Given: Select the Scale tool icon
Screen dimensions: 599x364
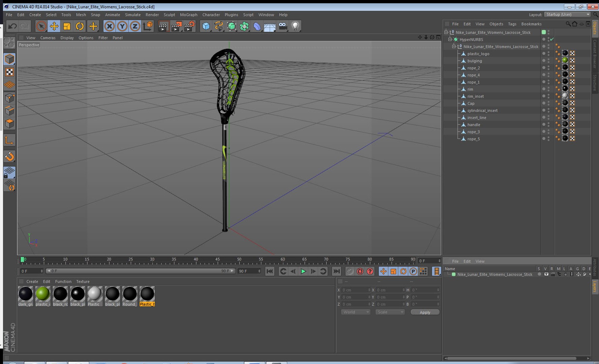Looking at the screenshot, I should point(67,26).
